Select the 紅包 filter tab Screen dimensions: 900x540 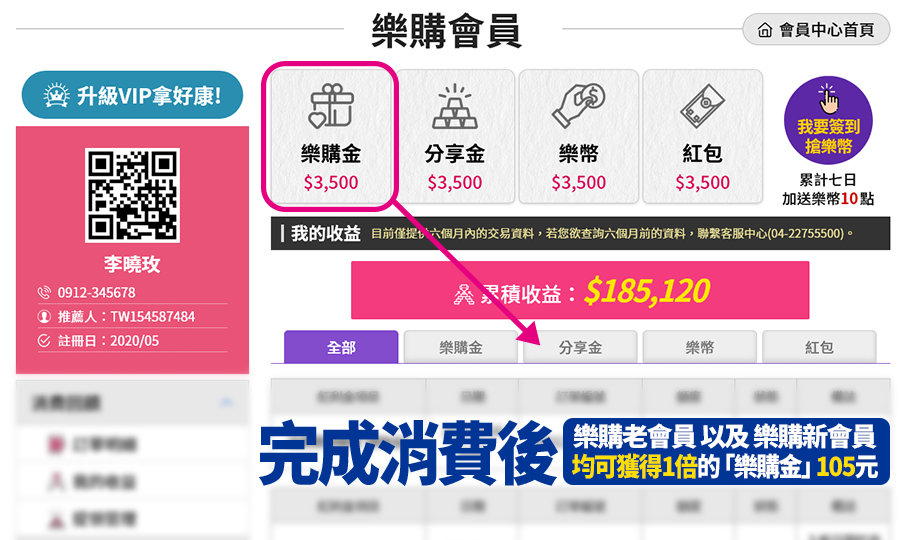(x=818, y=347)
